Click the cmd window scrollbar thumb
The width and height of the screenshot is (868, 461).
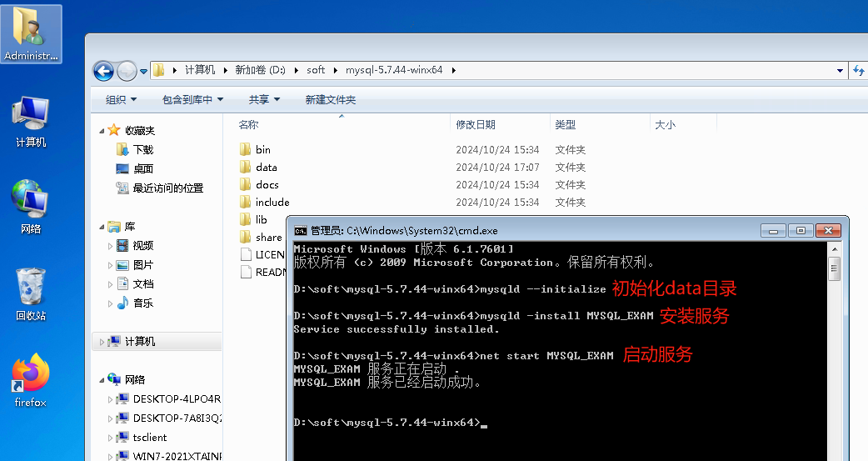[834, 269]
